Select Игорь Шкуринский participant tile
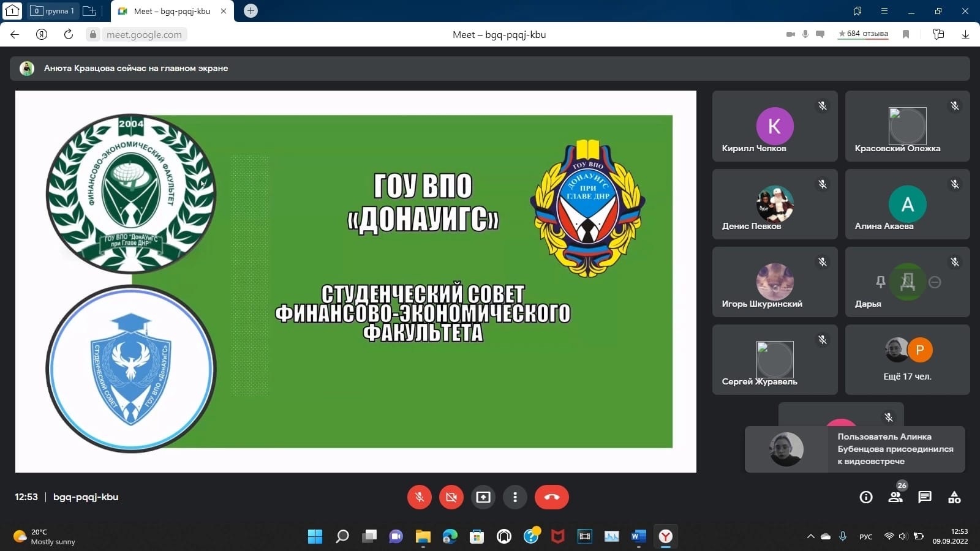The image size is (980, 551). (775, 282)
